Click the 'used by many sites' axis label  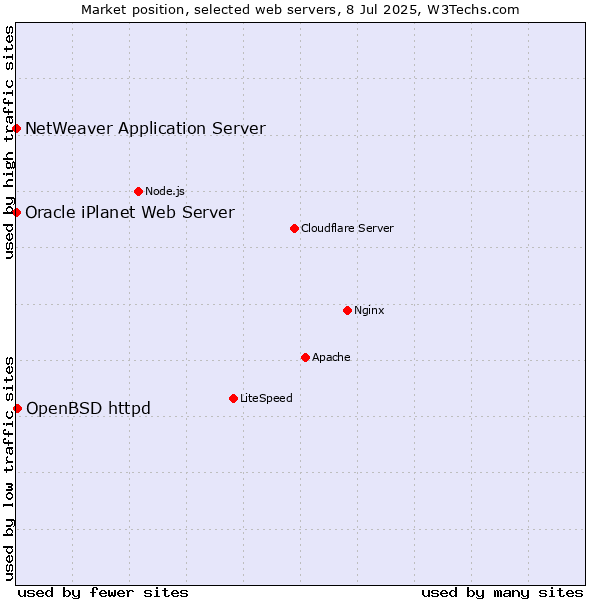[502, 593]
